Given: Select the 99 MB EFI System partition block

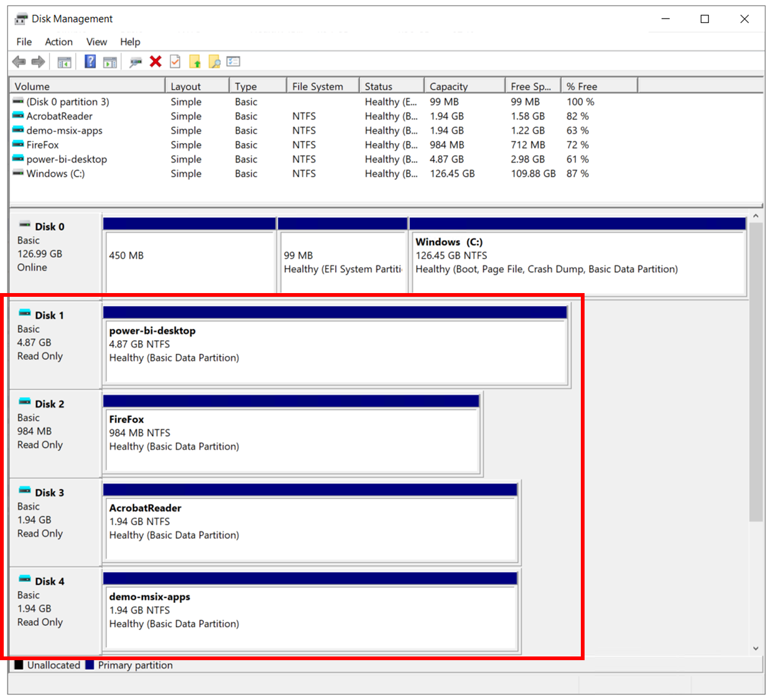Looking at the screenshot, I should tap(343, 255).
